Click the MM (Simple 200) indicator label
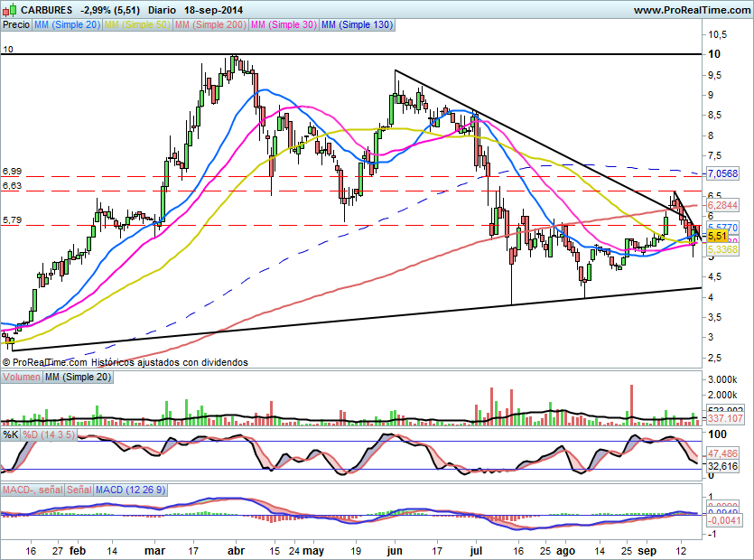Screen dimensions: 754x560 pos(209,25)
